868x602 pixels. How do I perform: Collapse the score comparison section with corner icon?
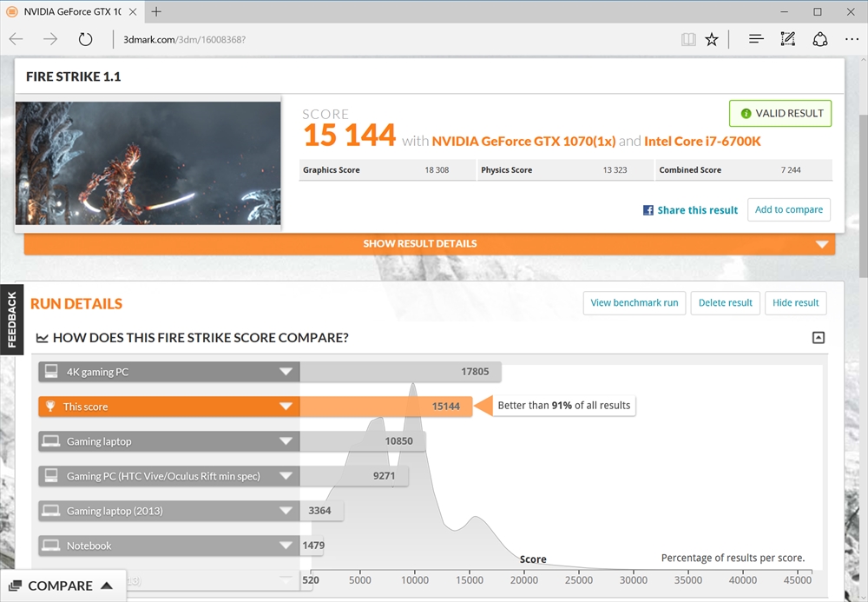coord(819,338)
